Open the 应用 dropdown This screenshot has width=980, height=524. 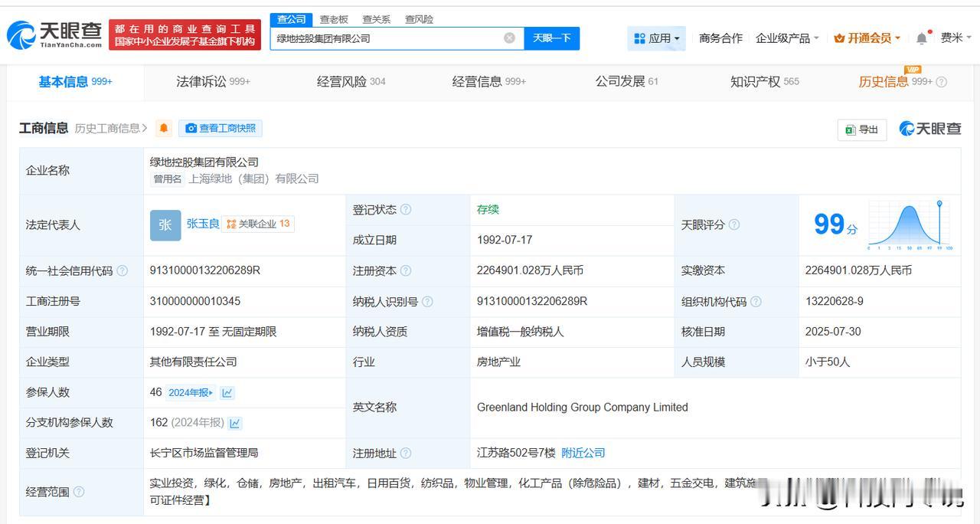click(x=656, y=38)
